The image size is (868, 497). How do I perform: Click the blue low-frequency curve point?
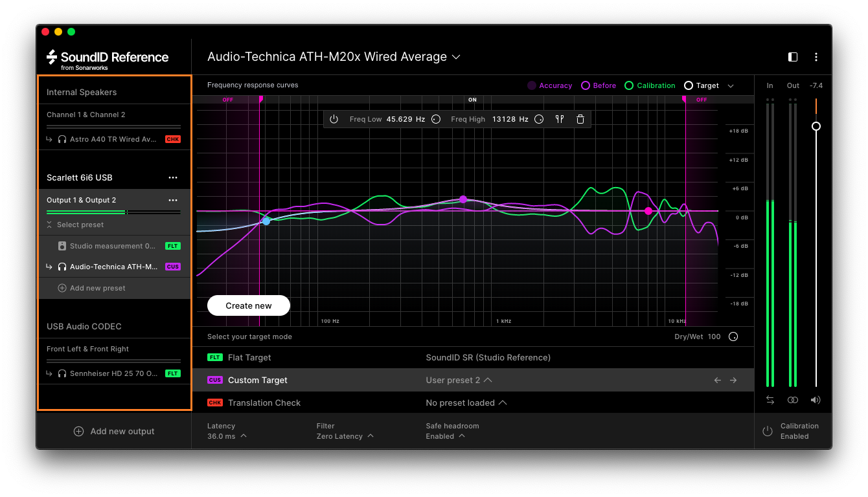click(x=266, y=221)
